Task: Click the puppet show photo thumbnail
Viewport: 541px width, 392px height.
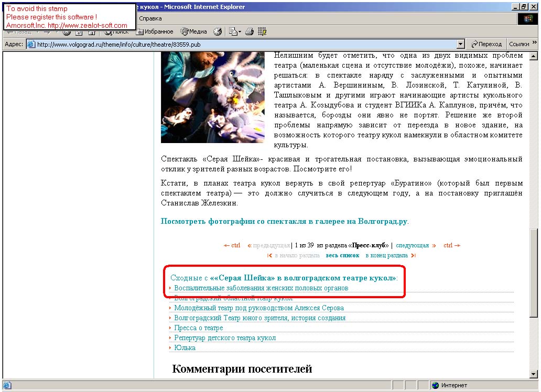Action: (x=213, y=97)
